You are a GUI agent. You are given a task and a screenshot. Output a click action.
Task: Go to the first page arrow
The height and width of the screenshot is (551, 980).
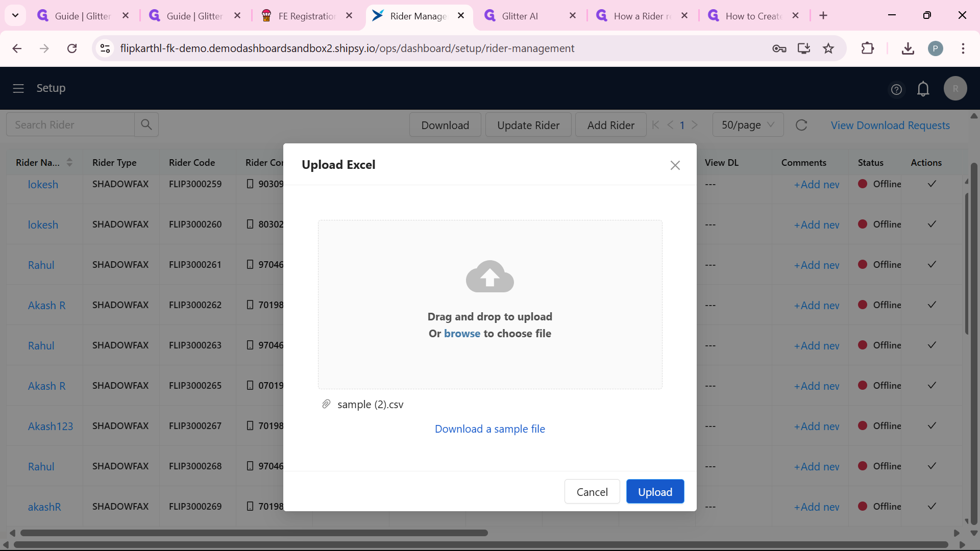tap(656, 124)
